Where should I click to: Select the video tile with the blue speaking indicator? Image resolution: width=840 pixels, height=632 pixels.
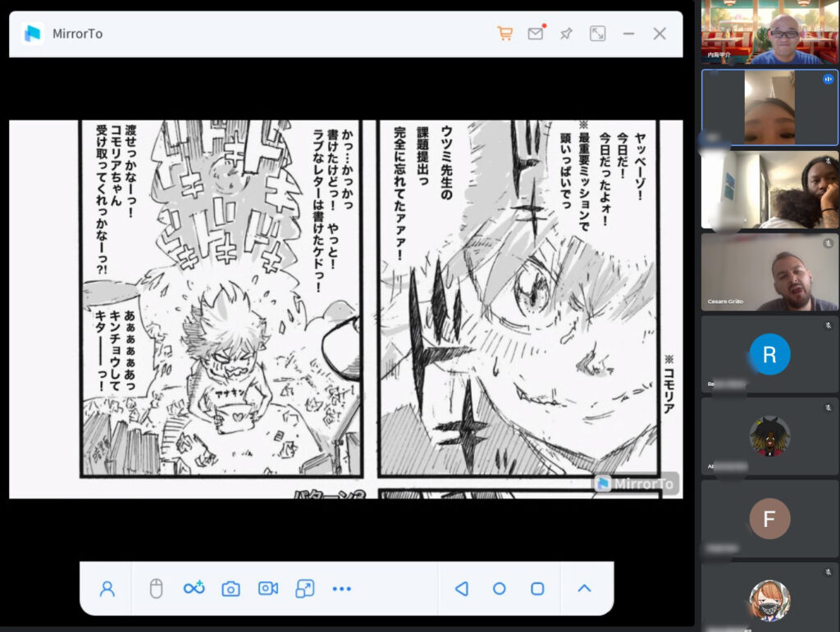click(769, 107)
